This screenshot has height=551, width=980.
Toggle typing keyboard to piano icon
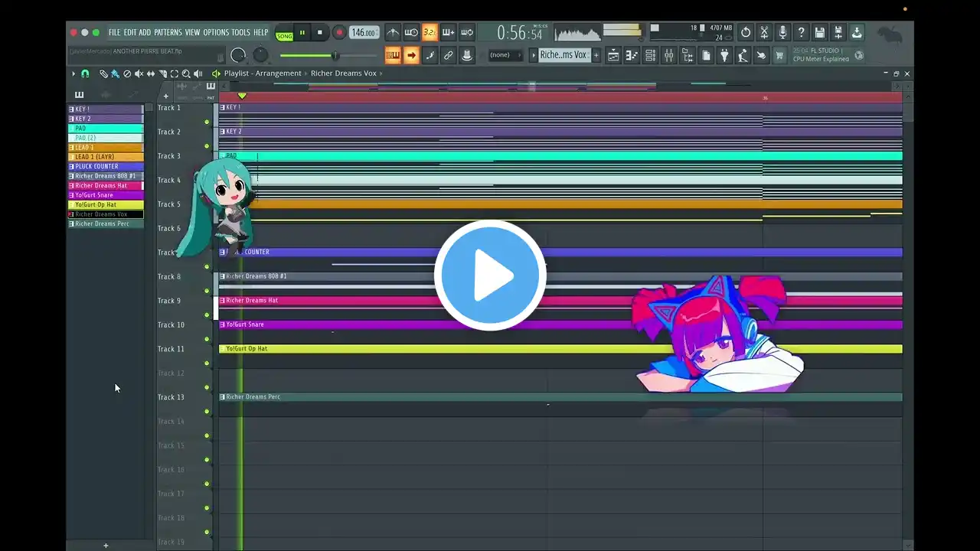tap(393, 55)
